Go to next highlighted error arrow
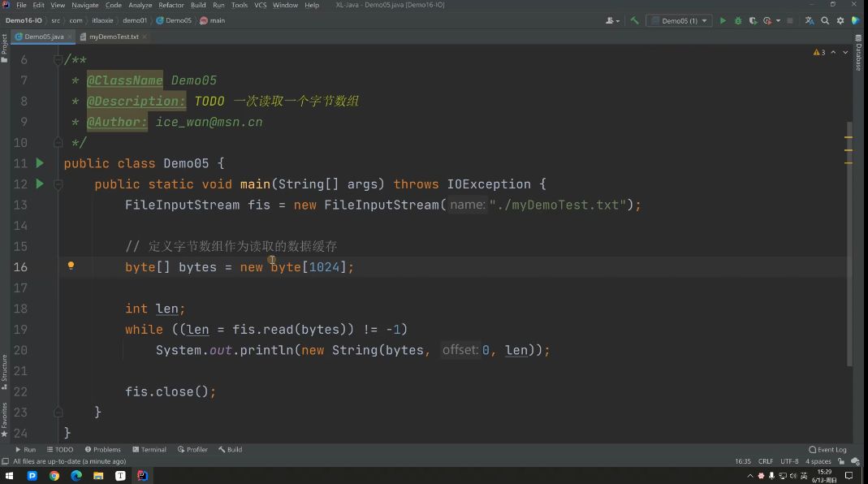The width and height of the screenshot is (868, 484). click(x=845, y=52)
